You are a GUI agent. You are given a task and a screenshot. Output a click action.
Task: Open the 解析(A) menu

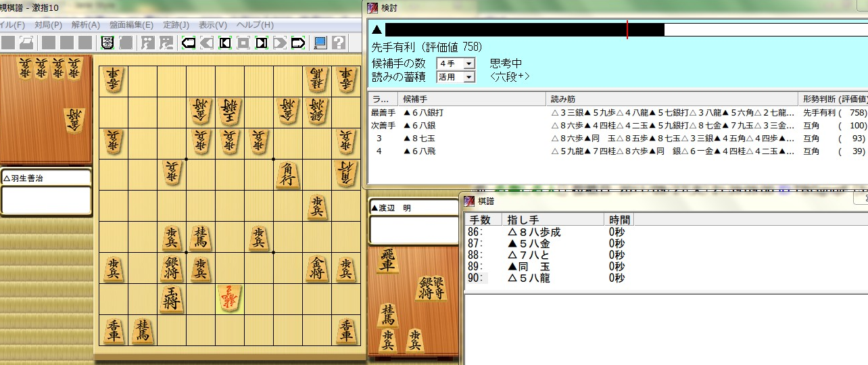tap(85, 25)
